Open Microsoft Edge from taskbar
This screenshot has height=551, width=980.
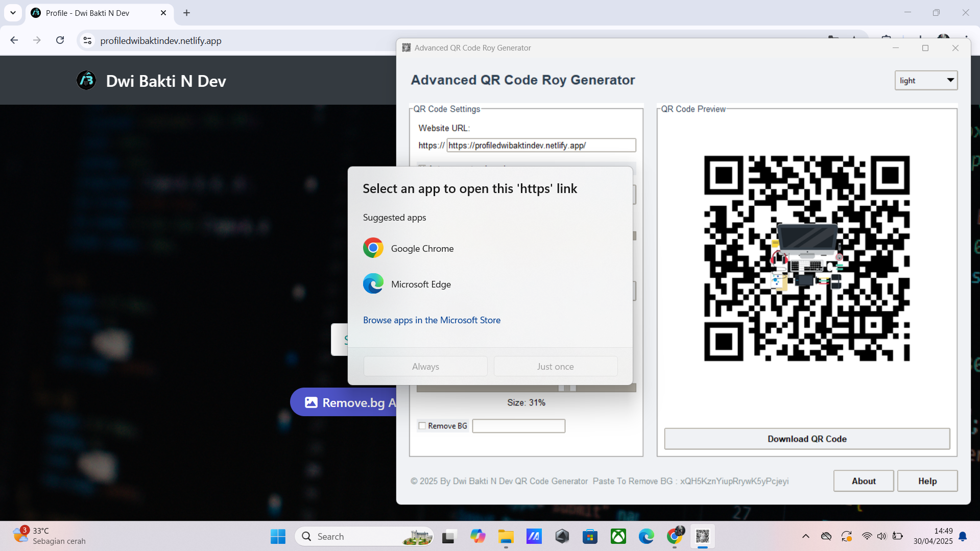point(647,536)
